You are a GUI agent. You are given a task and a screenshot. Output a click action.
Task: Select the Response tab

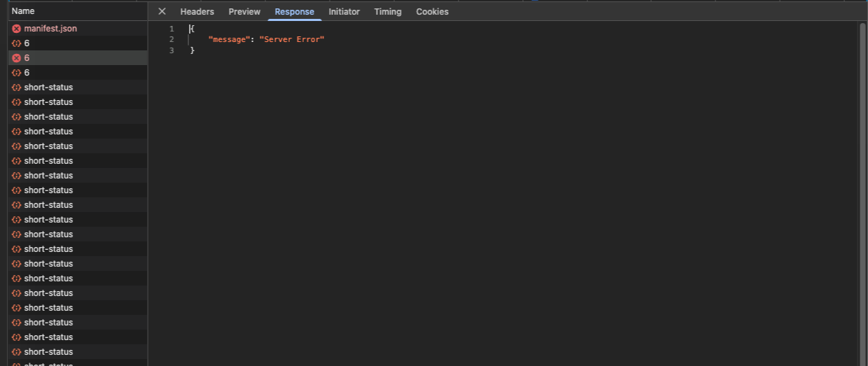point(294,12)
